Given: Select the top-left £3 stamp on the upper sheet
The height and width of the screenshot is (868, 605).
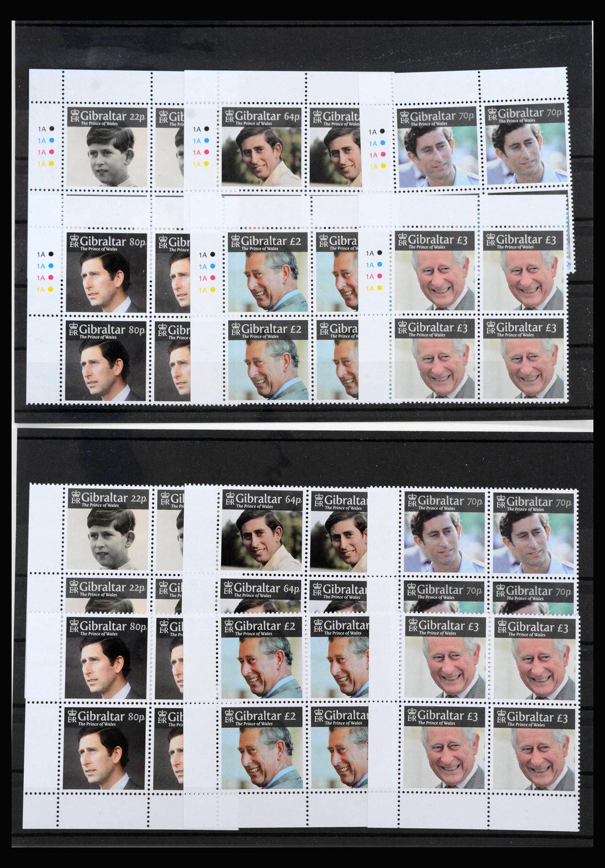Looking at the screenshot, I should click(435, 271).
